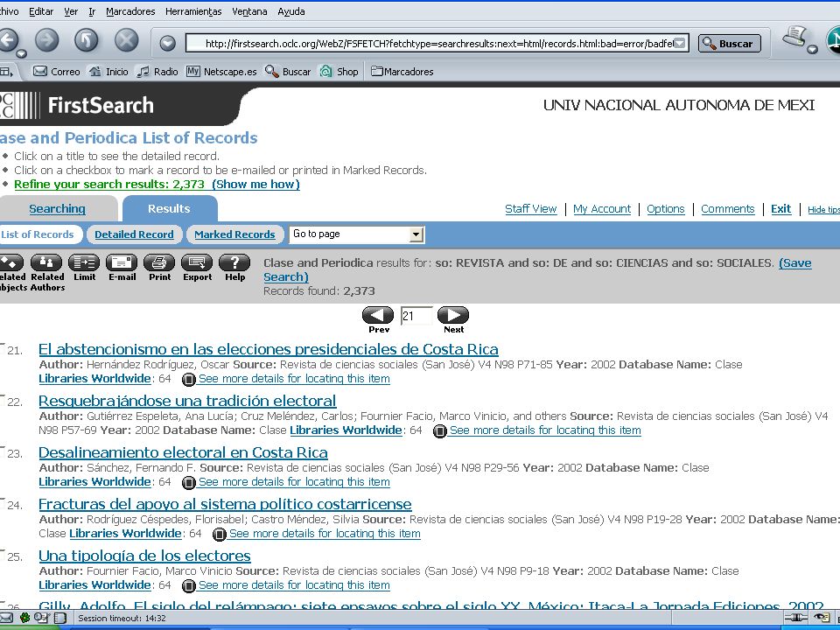
Task: Open the Ventana menu
Action: [249, 11]
